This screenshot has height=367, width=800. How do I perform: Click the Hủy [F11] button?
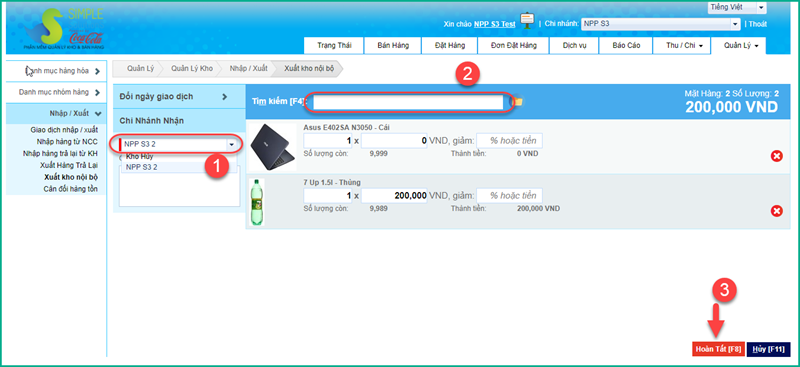click(x=768, y=349)
